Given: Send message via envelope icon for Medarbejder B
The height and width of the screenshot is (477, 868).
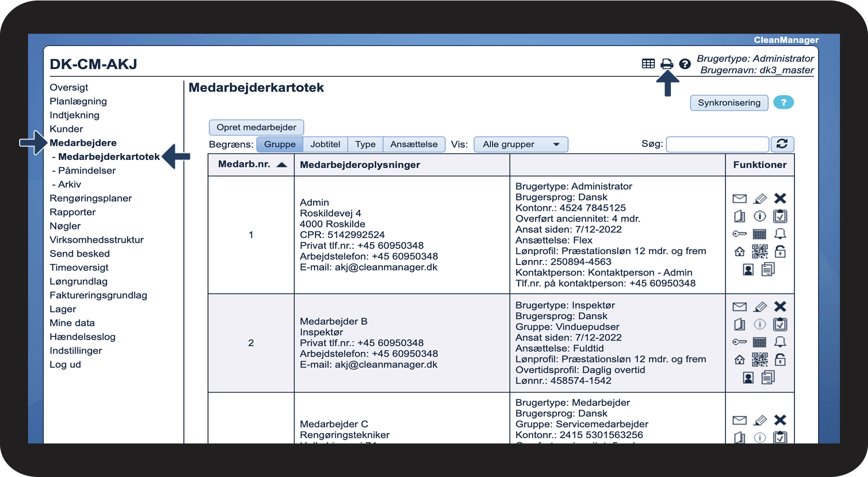Looking at the screenshot, I should pyautogui.click(x=739, y=307).
